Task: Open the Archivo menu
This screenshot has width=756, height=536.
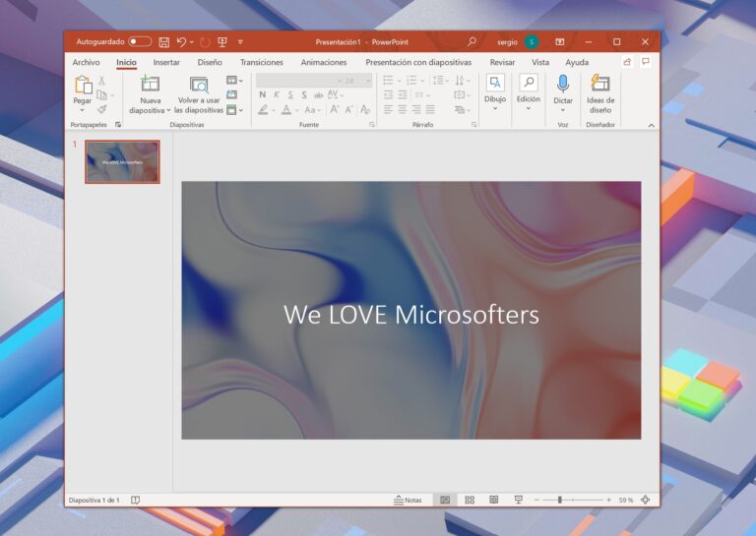Action: click(x=86, y=62)
